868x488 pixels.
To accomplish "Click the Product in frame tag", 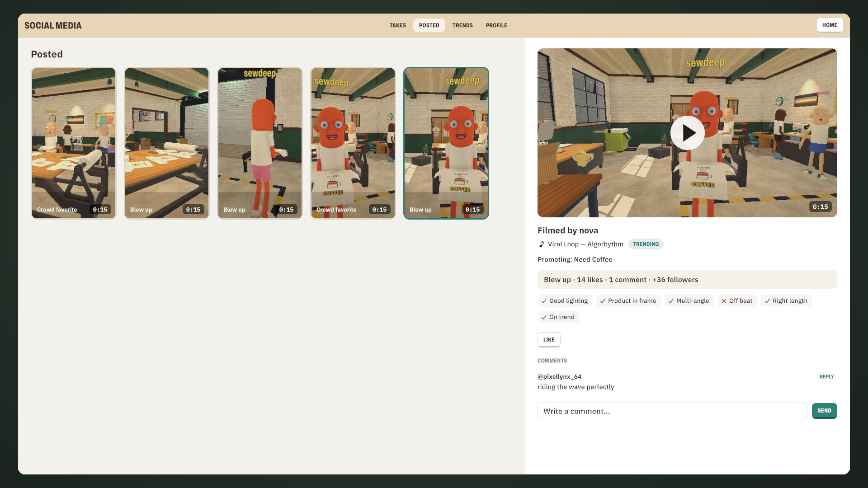I will [628, 301].
